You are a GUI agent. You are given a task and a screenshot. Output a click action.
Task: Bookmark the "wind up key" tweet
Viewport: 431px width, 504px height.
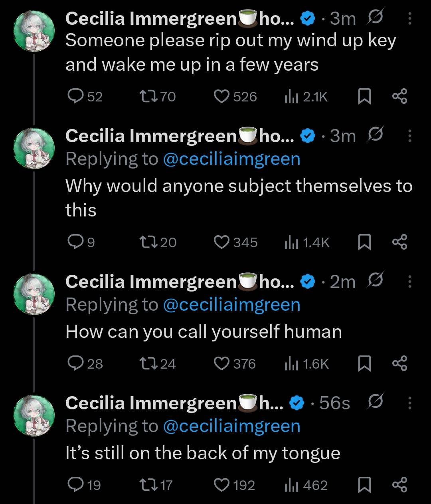click(364, 97)
